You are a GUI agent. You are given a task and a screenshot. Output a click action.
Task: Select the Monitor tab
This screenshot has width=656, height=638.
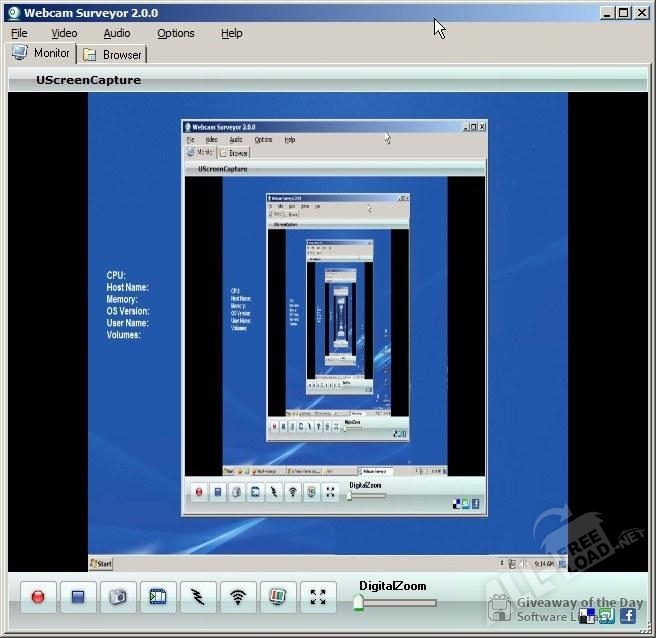pyautogui.click(x=42, y=53)
